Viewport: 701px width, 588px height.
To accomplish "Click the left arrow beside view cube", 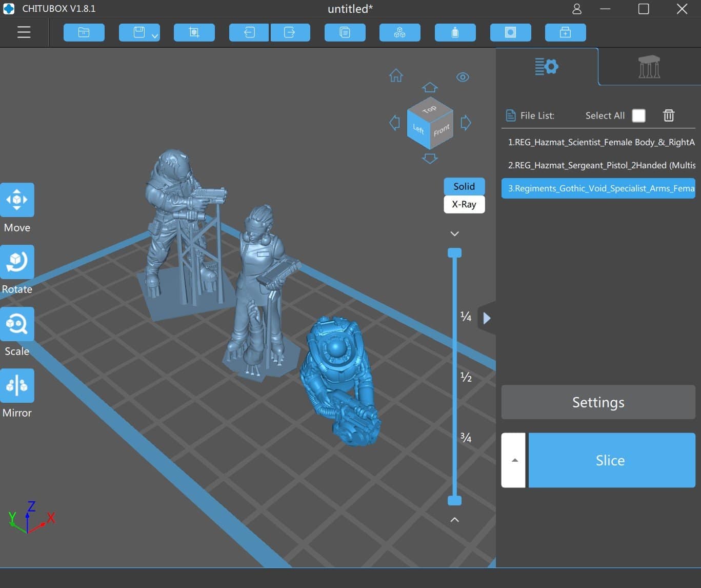I will pos(394,123).
